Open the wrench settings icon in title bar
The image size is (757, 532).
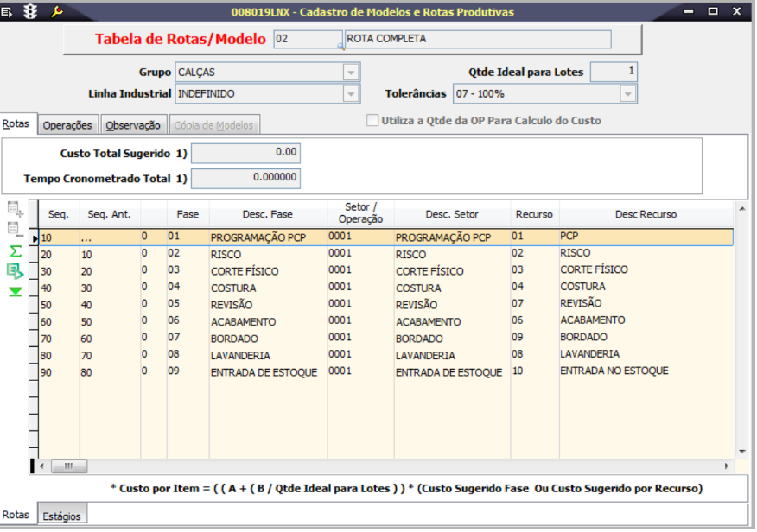point(56,11)
